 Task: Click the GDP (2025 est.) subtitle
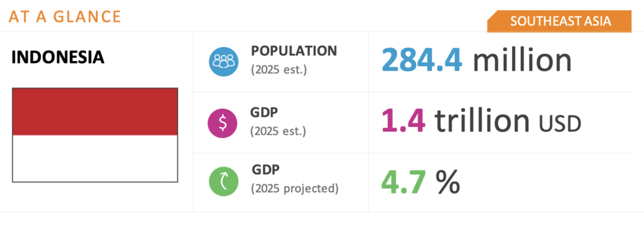pyautogui.click(x=279, y=132)
